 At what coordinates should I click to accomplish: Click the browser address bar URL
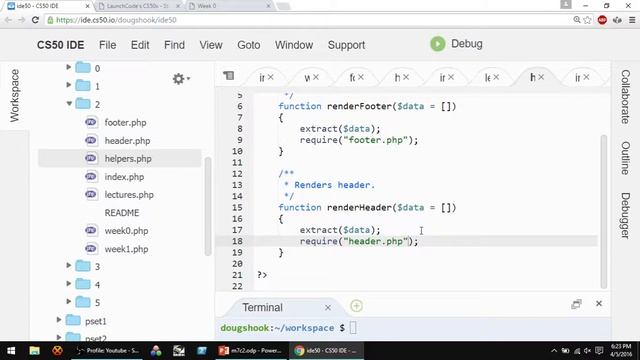tap(116, 20)
